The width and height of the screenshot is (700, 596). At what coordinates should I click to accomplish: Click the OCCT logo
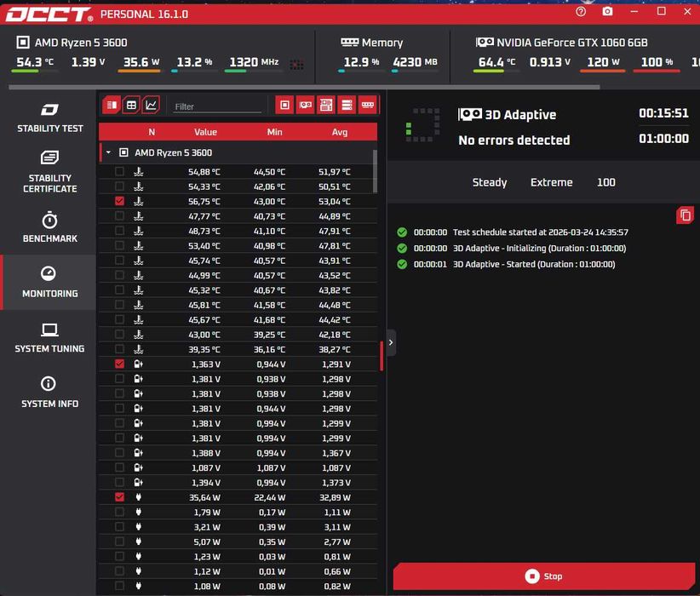pyautogui.click(x=49, y=14)
